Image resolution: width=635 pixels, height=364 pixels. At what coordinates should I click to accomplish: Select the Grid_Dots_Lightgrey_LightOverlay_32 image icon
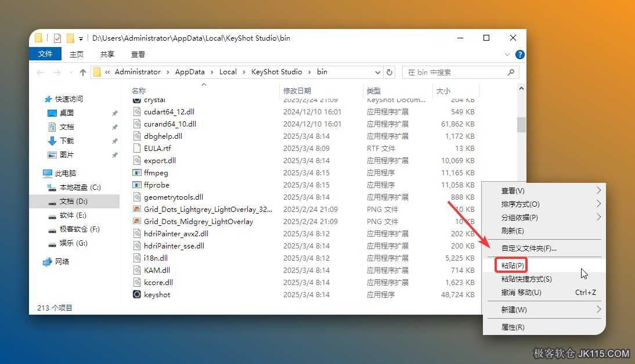(137, 210)
